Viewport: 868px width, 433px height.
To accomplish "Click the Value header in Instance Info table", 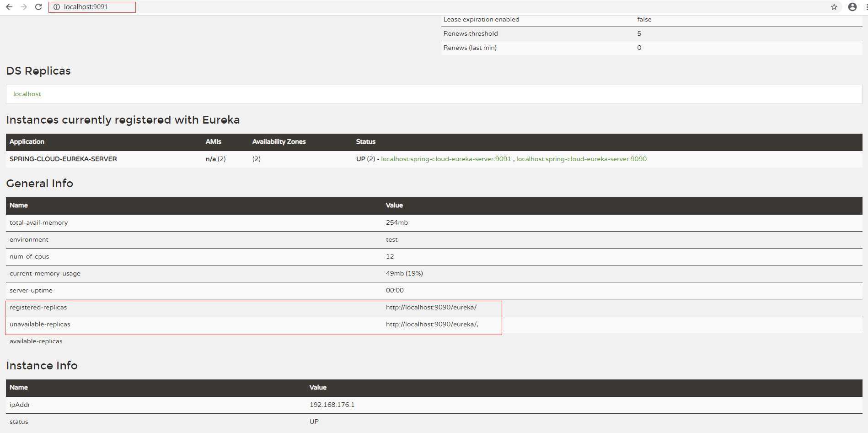I will click(x=318, y=387).
